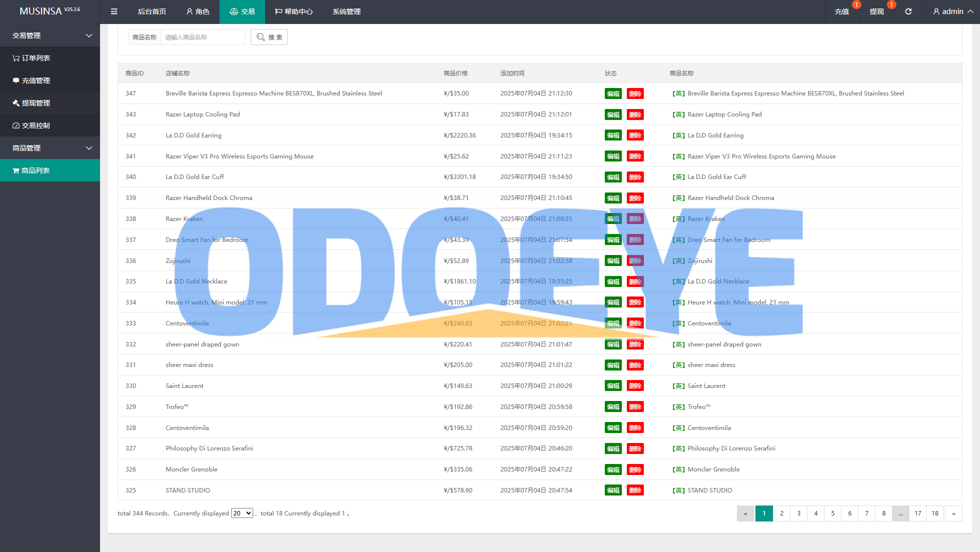
Task: Open the admin user menu
Action: tap(953, 11)
